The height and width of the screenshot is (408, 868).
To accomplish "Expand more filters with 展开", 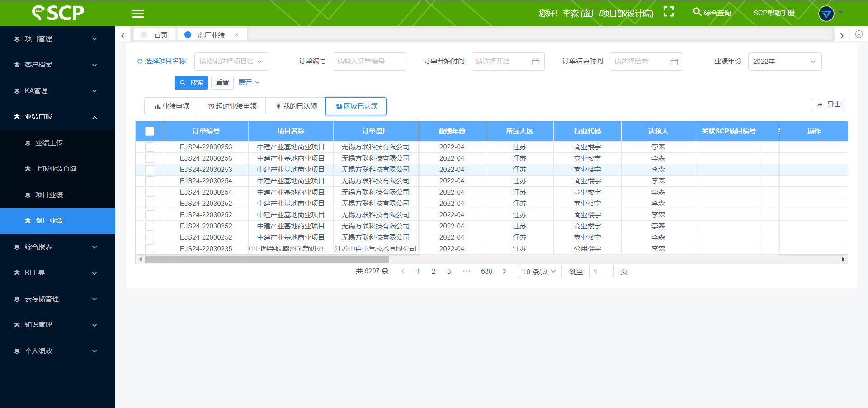I will click(249, 82).
